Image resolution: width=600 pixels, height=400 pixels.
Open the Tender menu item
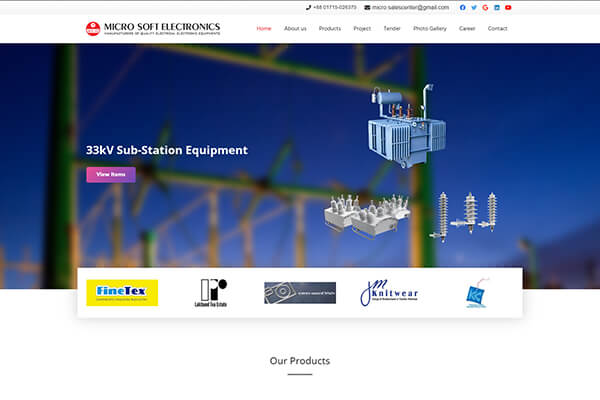[x=392, y=29]
